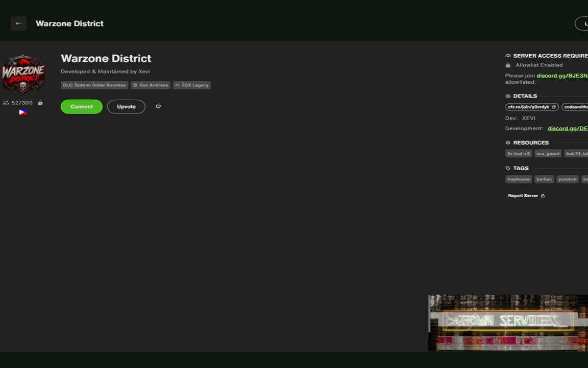Click the DLC: Bottom Dollar Bounties tag
588x368 pixels.
[x=94, y=85]
